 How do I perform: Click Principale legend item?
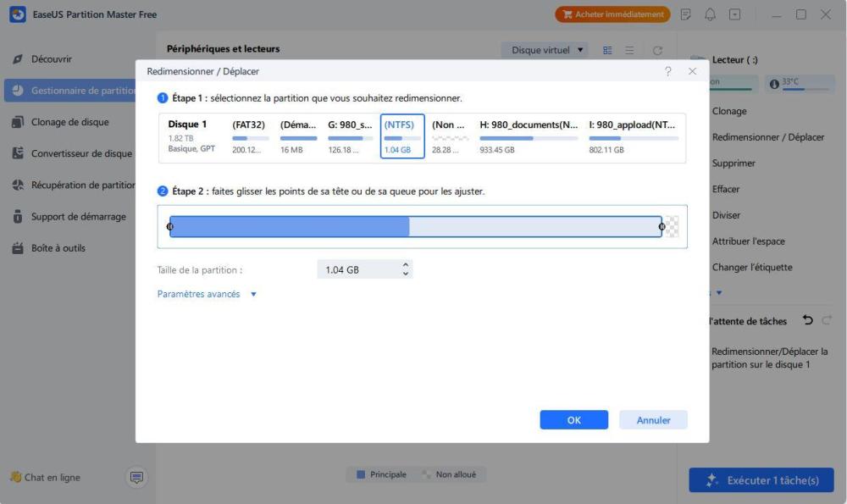[381, 474]
